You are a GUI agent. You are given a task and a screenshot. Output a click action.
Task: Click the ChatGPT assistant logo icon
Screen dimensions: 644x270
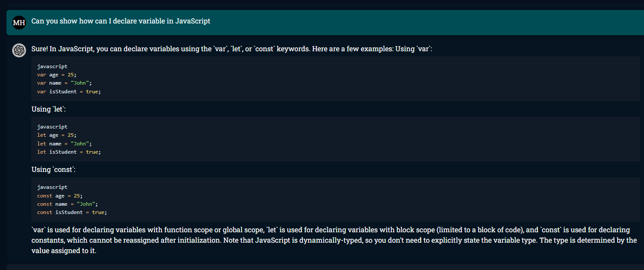pos(19,50)
